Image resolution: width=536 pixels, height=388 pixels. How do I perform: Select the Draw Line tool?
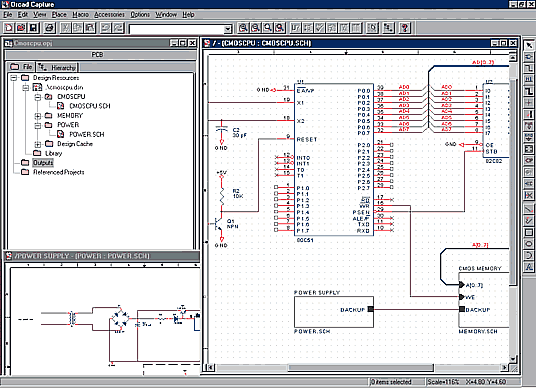[528, 209]
